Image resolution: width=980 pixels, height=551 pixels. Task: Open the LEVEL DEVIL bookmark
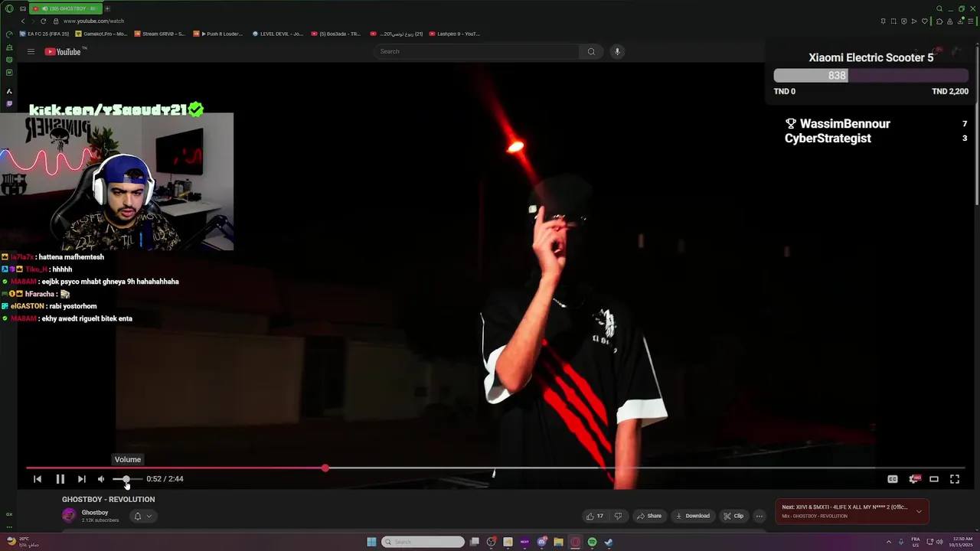pyautogui.click(x=278, y=34)
